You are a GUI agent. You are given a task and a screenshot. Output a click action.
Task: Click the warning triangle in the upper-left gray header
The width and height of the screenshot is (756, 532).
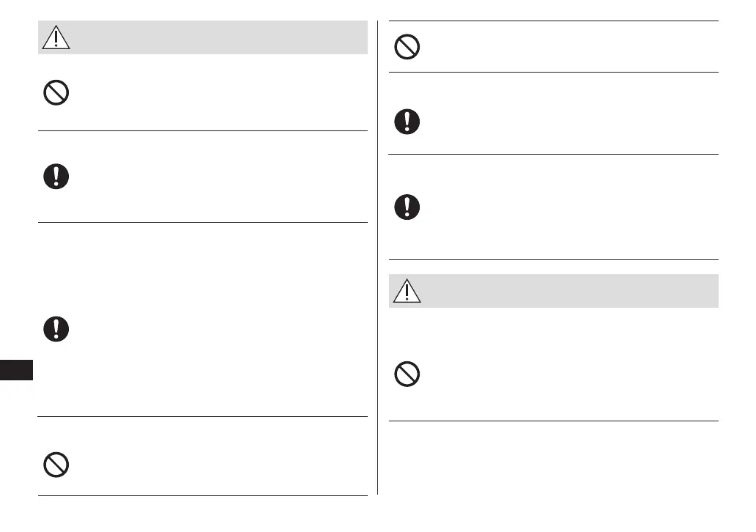click(x=56, y=37)
